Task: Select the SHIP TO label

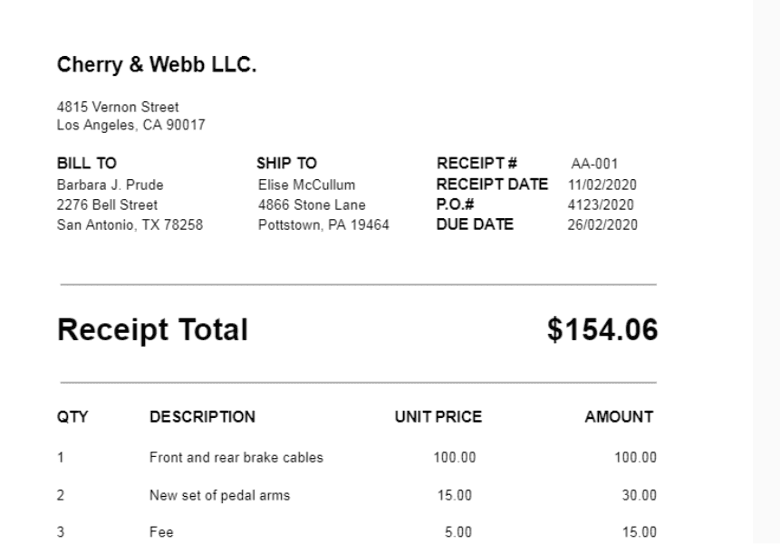Action: (287, 163)
